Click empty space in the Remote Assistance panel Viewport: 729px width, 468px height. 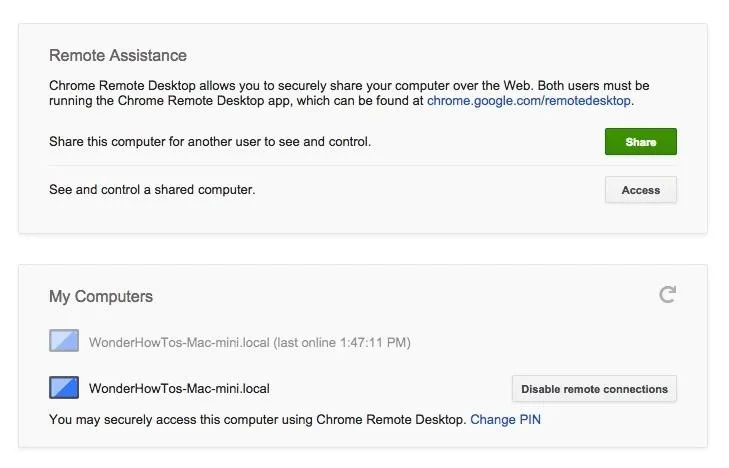click(x=400, y=215)
